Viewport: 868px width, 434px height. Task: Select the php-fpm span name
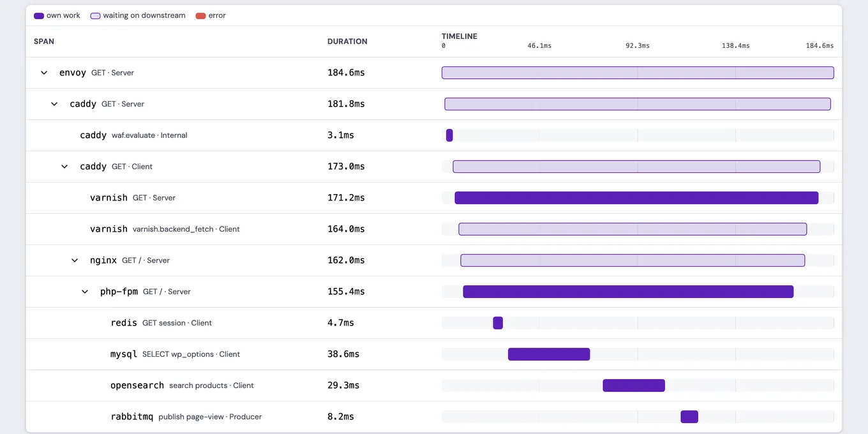[x=119, y=292]
